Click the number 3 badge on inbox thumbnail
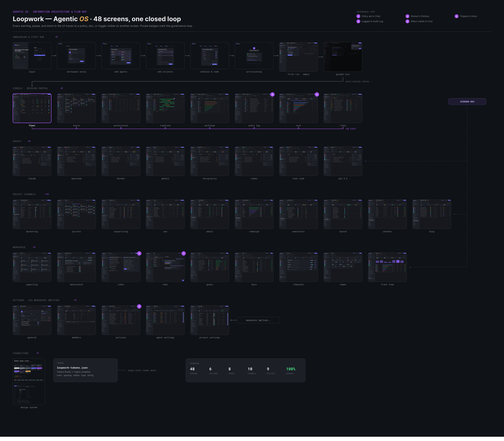This screenshot has width=504, height=441. 139,253
